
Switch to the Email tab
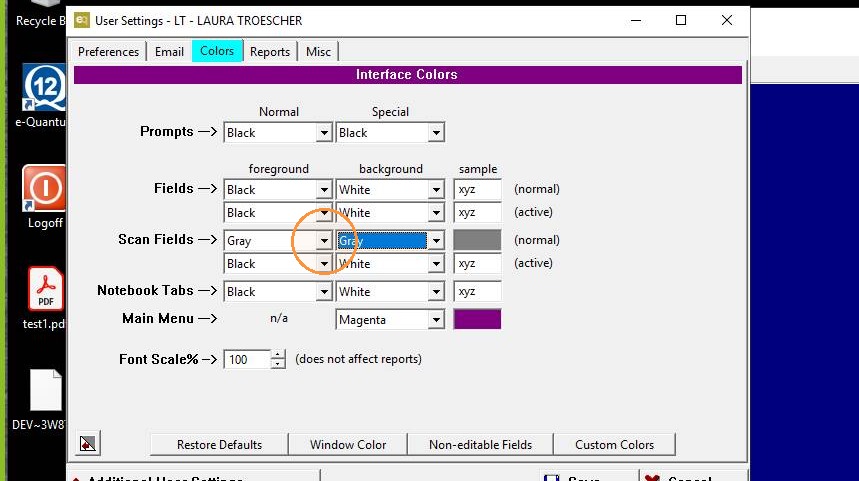(x=169, y=51)
